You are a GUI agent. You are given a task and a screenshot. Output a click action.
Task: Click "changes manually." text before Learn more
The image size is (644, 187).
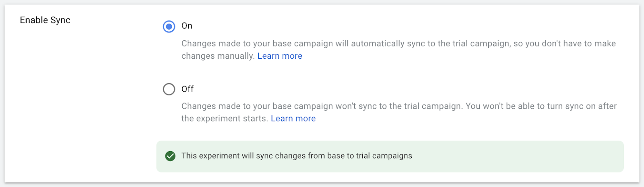[218, 56]
